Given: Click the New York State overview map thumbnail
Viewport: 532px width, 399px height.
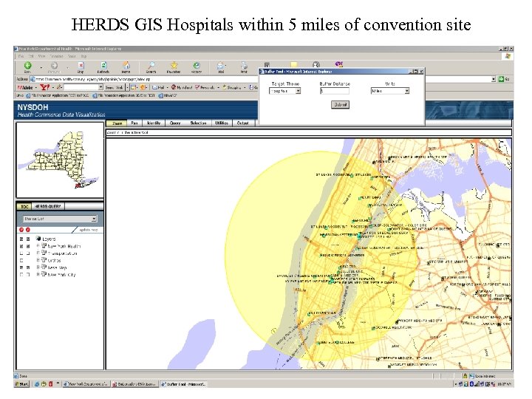Looking at the screenshot, I should 60,160.
